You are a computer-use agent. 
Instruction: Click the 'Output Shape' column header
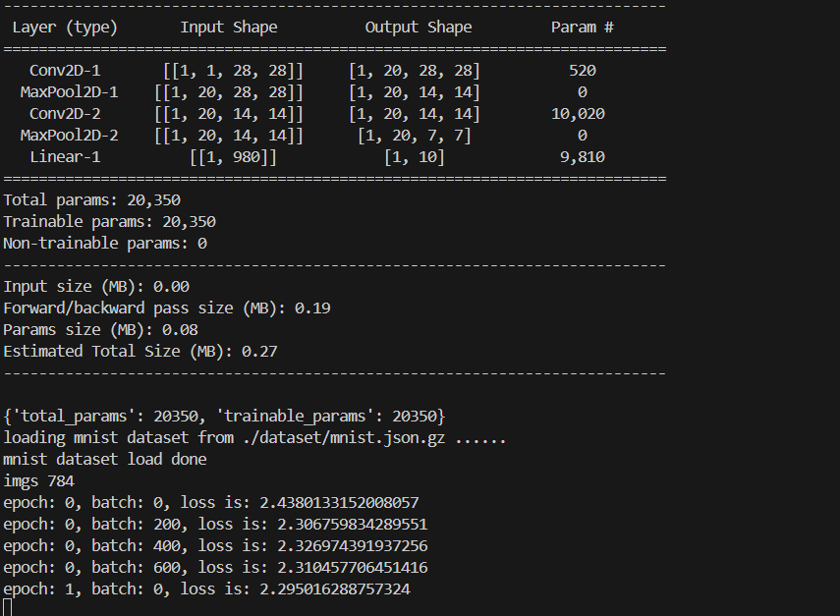pos(419,28)
